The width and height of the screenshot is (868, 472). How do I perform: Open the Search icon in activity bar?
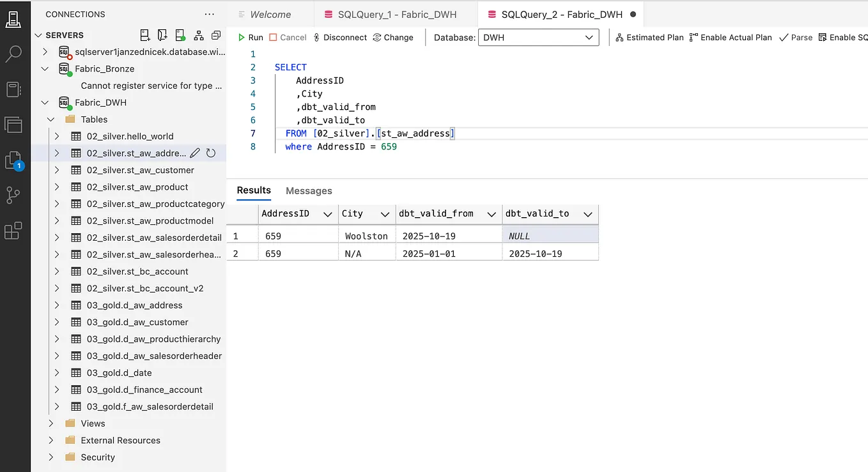(x=13, y=54)
